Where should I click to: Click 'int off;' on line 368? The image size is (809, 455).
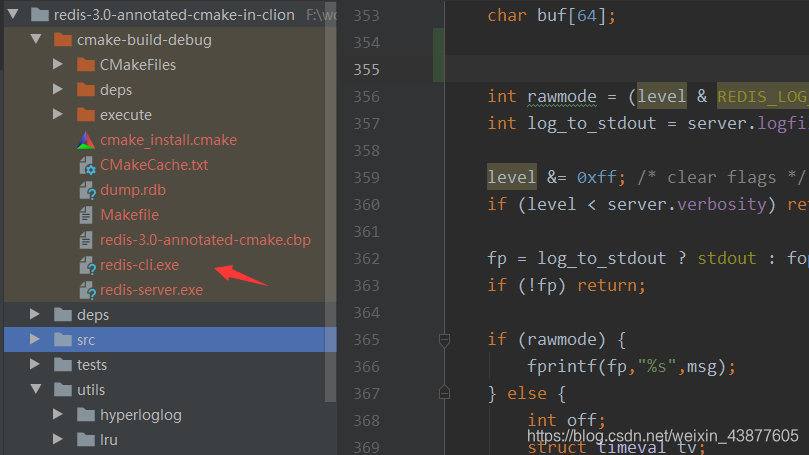[x=566, y=420]
